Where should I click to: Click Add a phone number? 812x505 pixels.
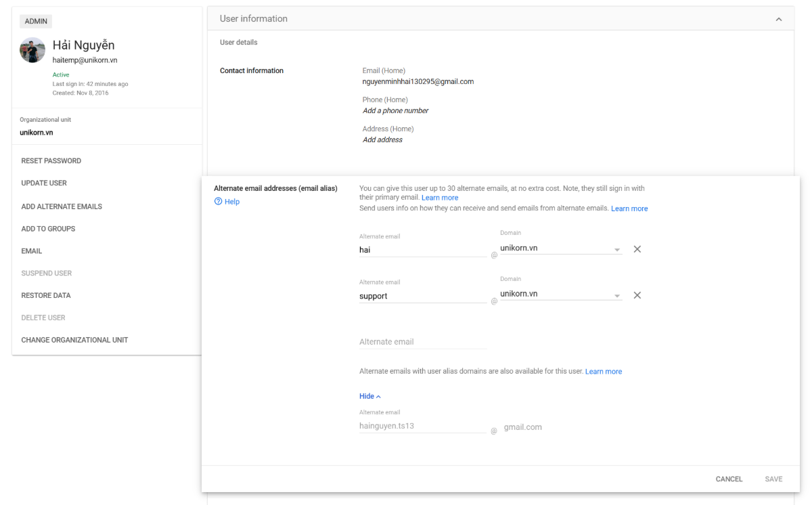395,110
